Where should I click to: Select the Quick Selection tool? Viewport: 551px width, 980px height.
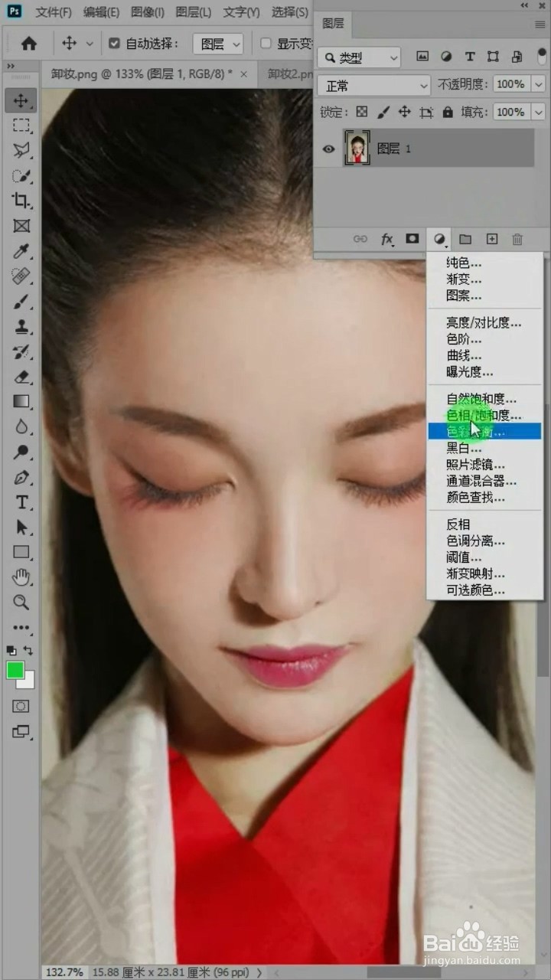point(21,176)
